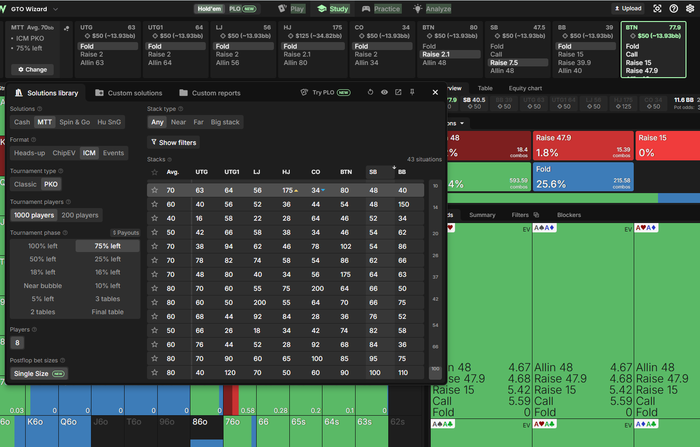This screenshot has width=700, height=447.
Task: Switch to Hold'em game mode
Action: [x=209, y=9]
